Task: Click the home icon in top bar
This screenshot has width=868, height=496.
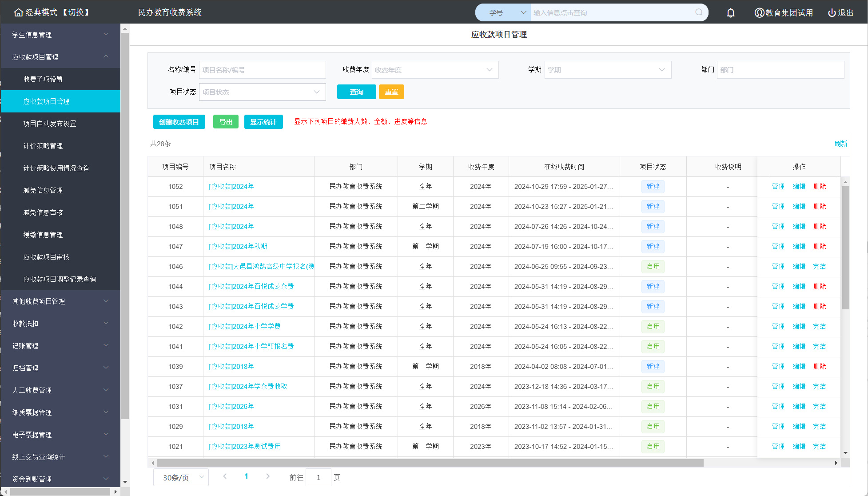Action: click(18, 12)
